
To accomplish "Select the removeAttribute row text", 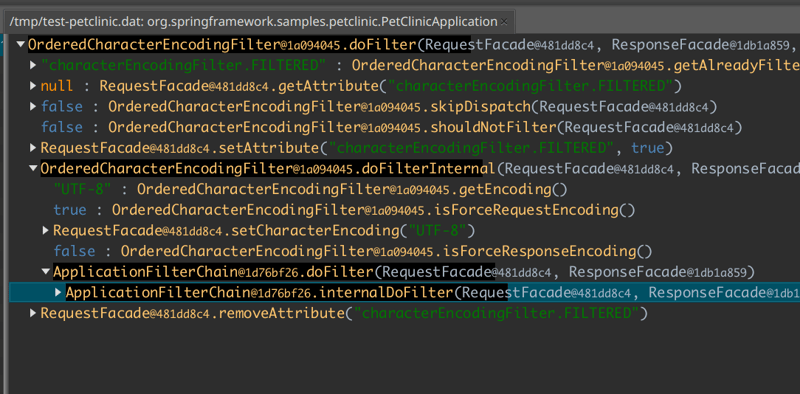I will click(x=344, y=313).
